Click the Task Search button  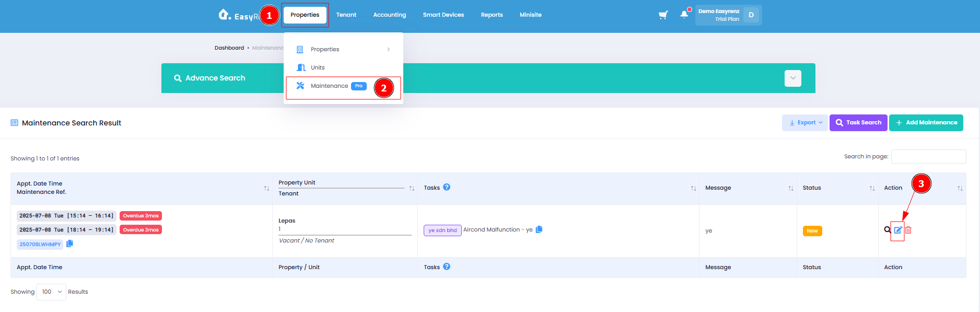(x=858, y=123)
